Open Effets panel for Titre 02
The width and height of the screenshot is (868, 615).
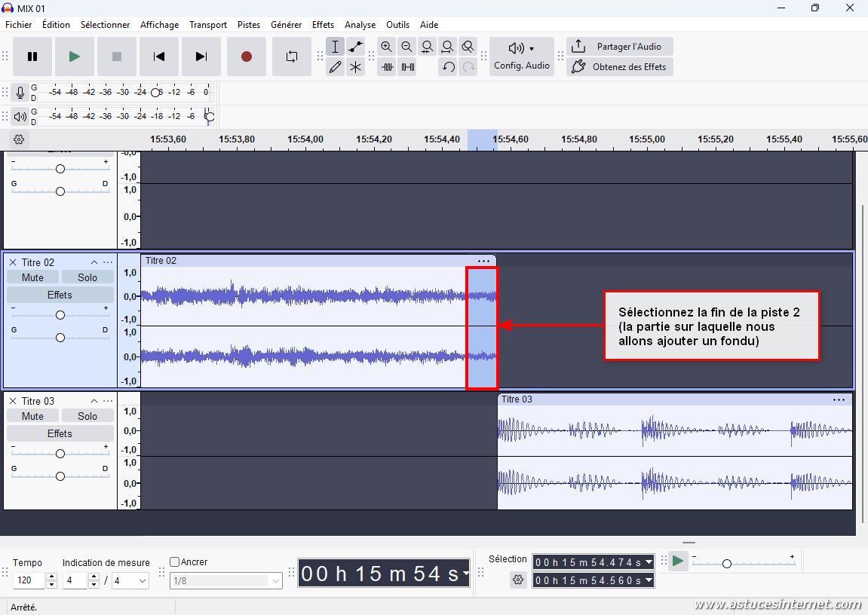click(x=60, y=295)
